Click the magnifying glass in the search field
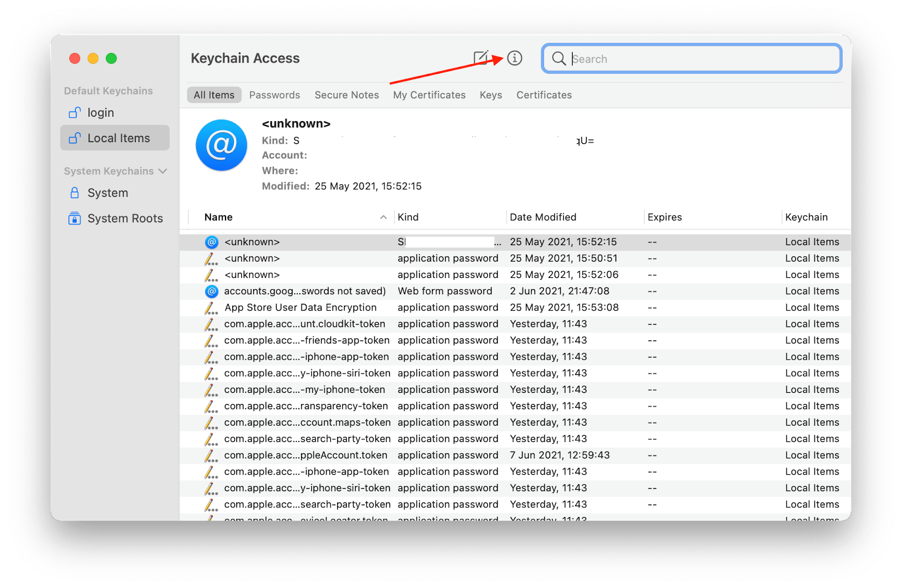 point(558,59)
